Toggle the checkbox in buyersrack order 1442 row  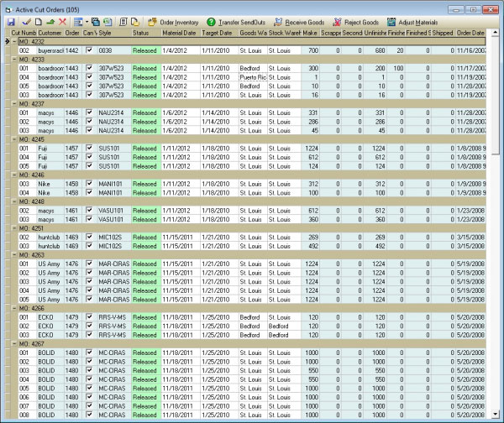89,50
